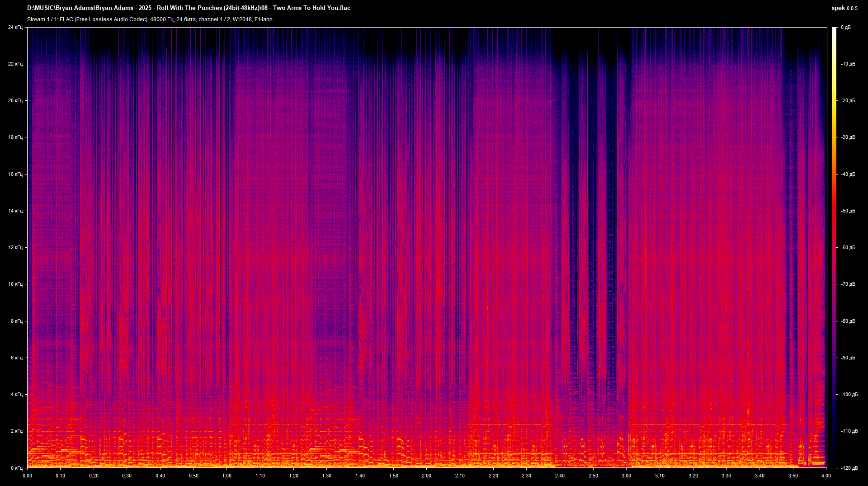The image size is (868, 486).
Task: Click the 4 кГц frequency axis label
Action: coord(16,395)
